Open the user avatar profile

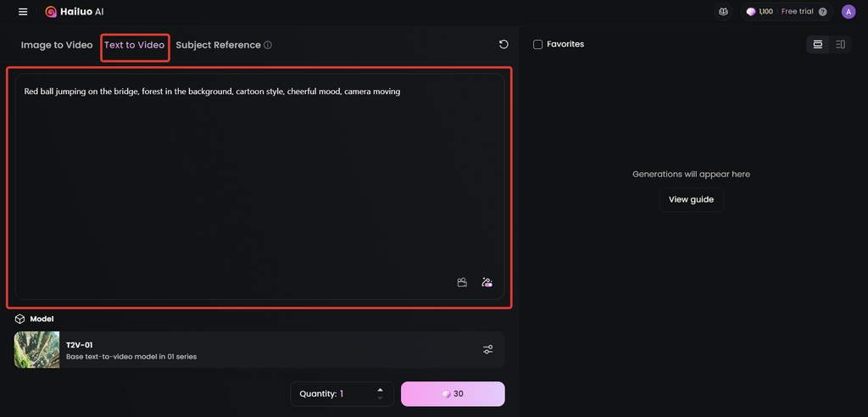[848, 12]
